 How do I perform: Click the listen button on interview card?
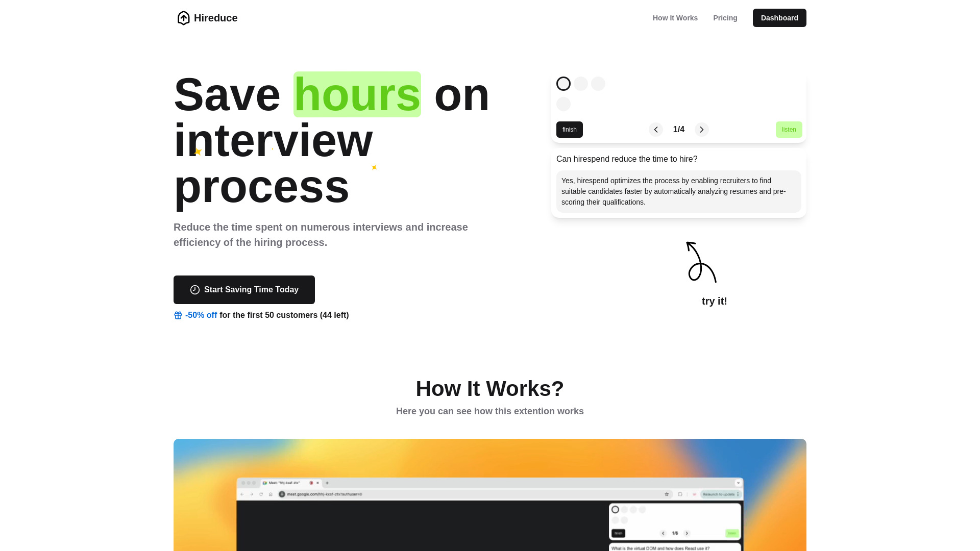[x=789, y=129]
